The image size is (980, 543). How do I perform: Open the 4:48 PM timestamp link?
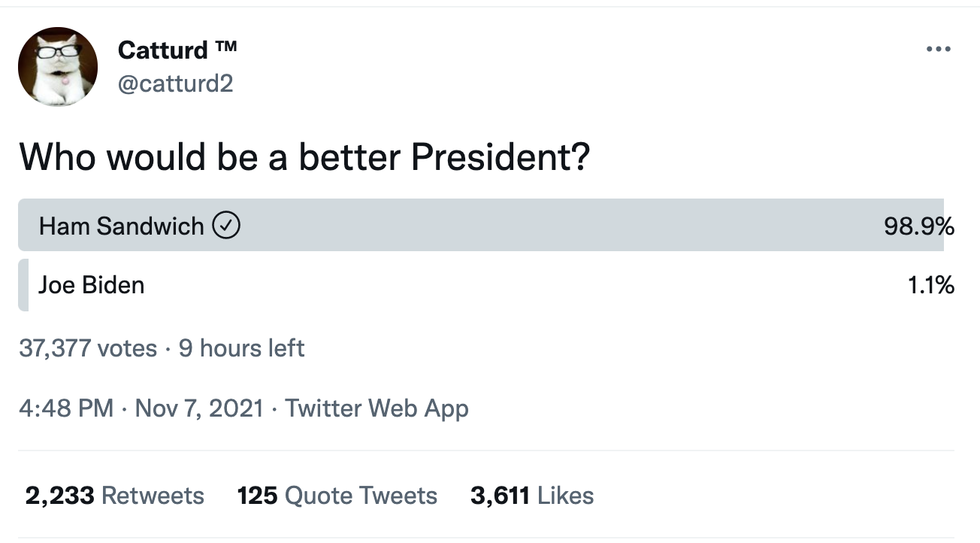click(66, 408)
